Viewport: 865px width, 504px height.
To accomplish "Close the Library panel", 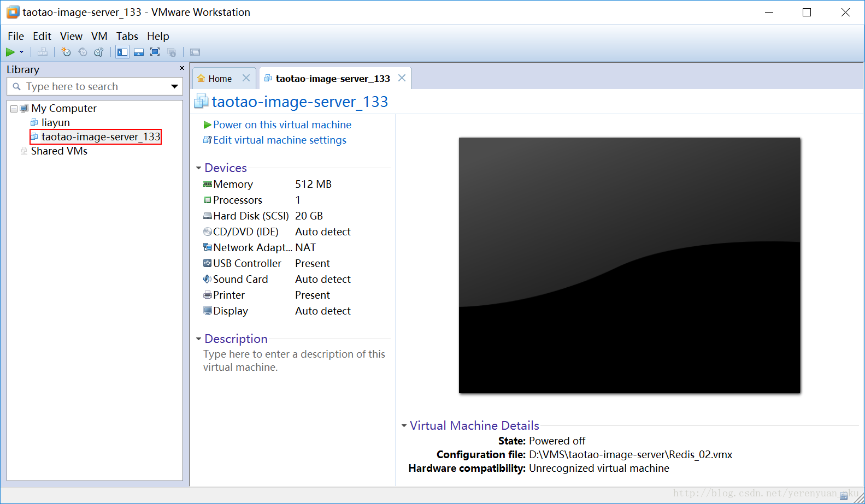I will pos(182,68).
